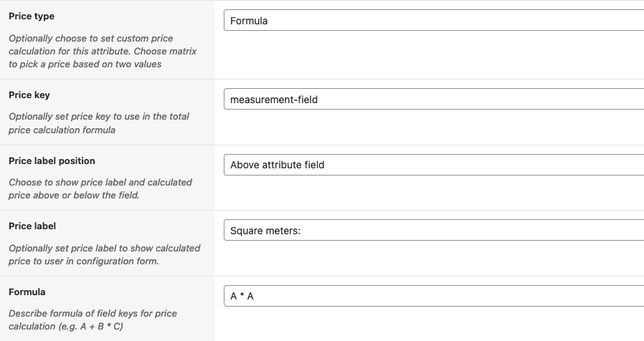644x341 pixels.
Task: Open the Price type dropdown showing Formula
Action: tap(434, 21)
